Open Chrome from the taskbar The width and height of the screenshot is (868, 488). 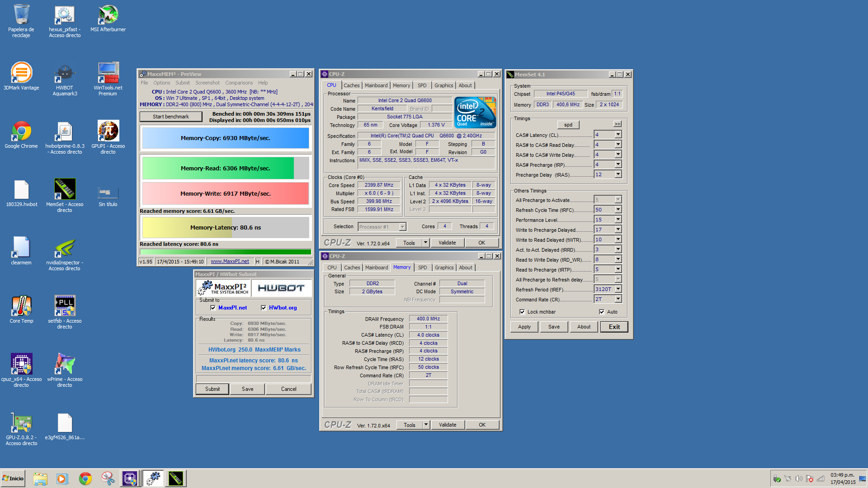85,479
